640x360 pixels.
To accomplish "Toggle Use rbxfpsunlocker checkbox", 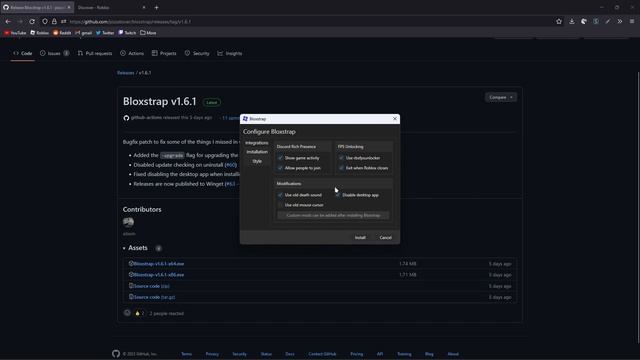I will click(341, 158).
